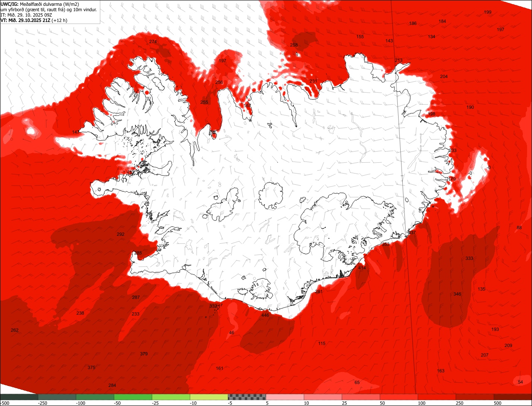
Task: Click the bright red 100 to 250 swatch
Action: tap(437, 397)
